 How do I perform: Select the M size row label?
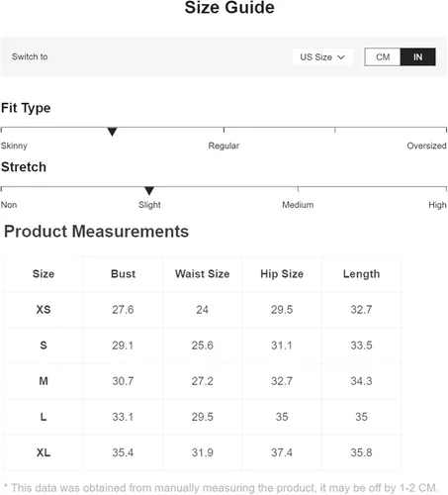(x=44, y=381)
